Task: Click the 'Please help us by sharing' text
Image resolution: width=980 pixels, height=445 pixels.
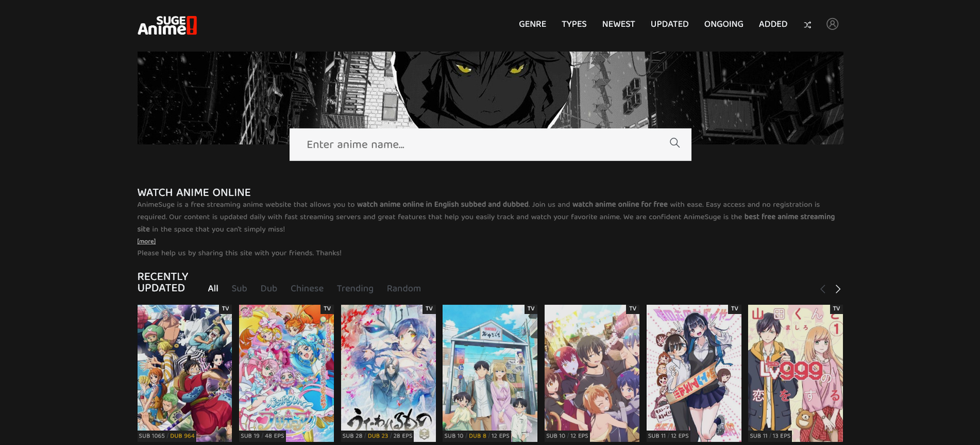Action: coord(239,253)
